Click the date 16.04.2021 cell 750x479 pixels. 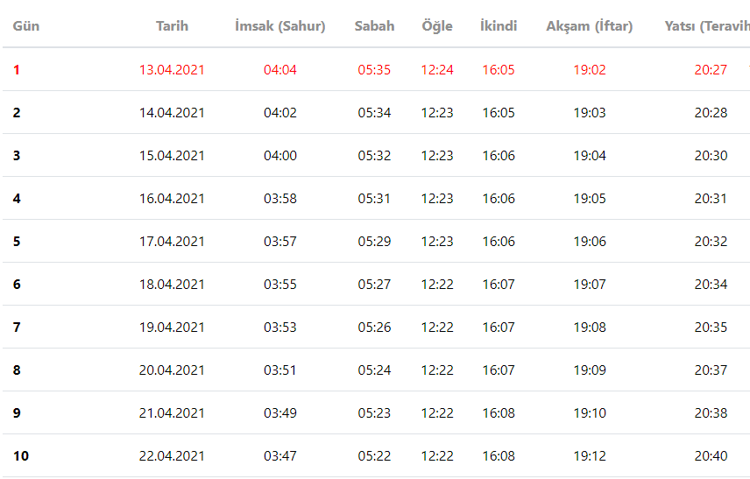click(172, 199)
